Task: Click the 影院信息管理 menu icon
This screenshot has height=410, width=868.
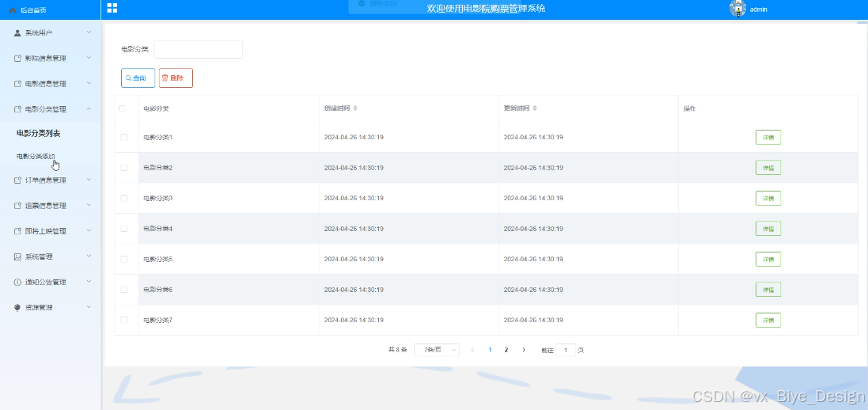Action: click(17, 59)
